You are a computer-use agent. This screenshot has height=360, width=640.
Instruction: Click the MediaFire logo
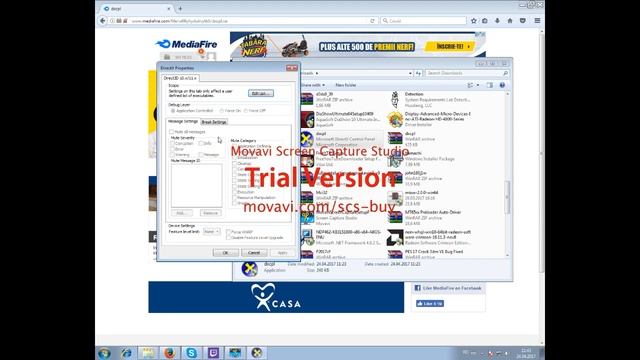[x=187, y=44]
